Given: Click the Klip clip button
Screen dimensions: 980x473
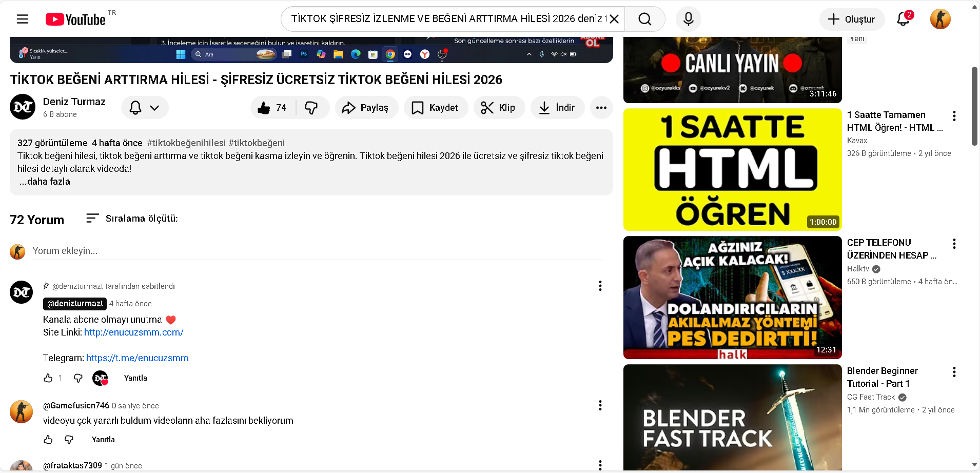Looking at the screenshot, I should click(499, 108).
